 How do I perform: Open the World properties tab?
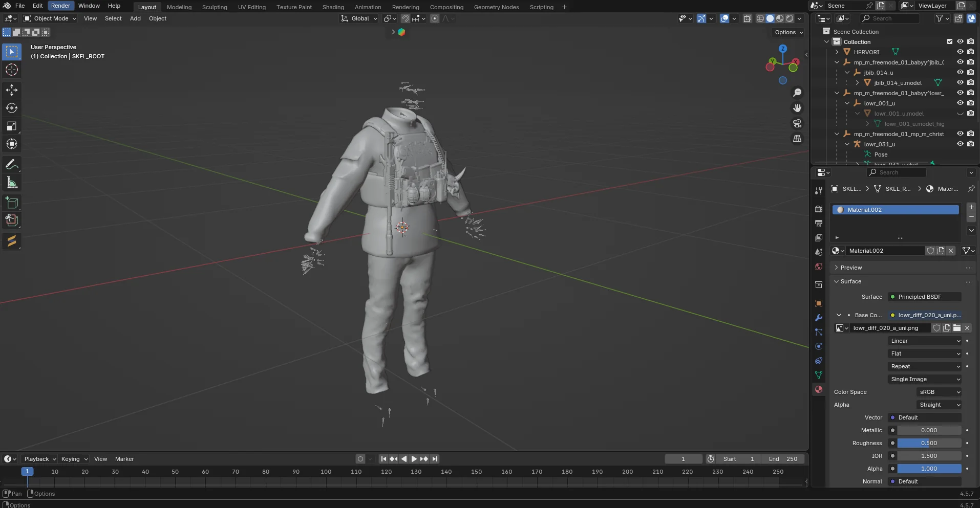819,267
